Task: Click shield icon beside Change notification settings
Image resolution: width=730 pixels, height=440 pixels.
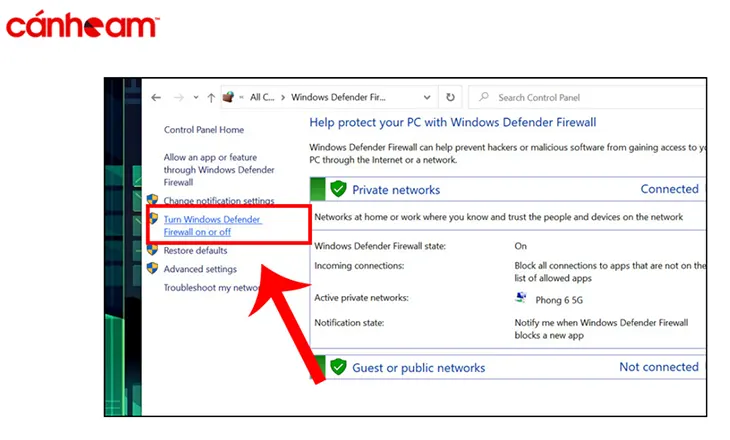Action: click(152, 200)
